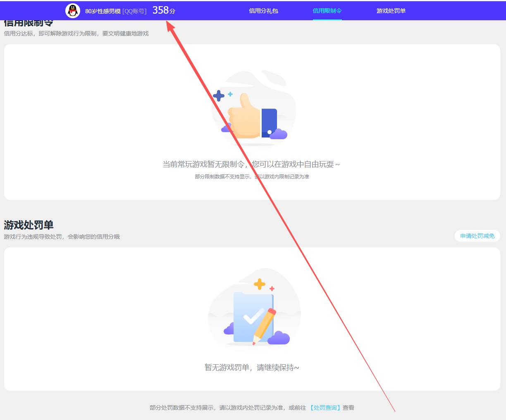Select the nickname 80岁性感男模

102,11
